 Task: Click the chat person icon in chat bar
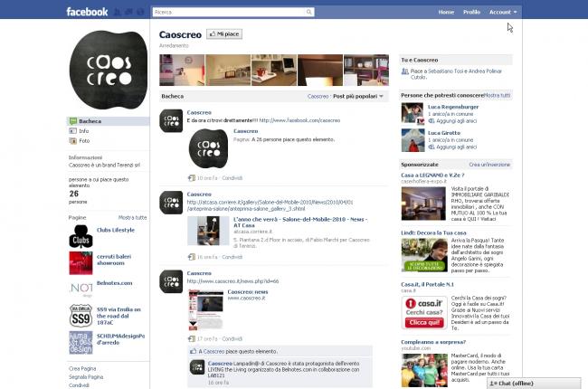click(x=493, y=384)
